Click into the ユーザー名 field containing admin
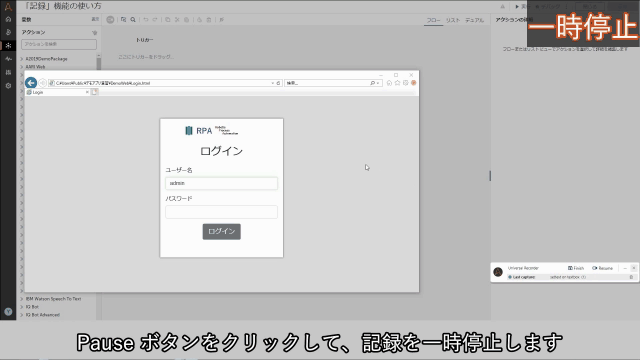This screenshot has width=640, height=360. click(x=222, y=183)
